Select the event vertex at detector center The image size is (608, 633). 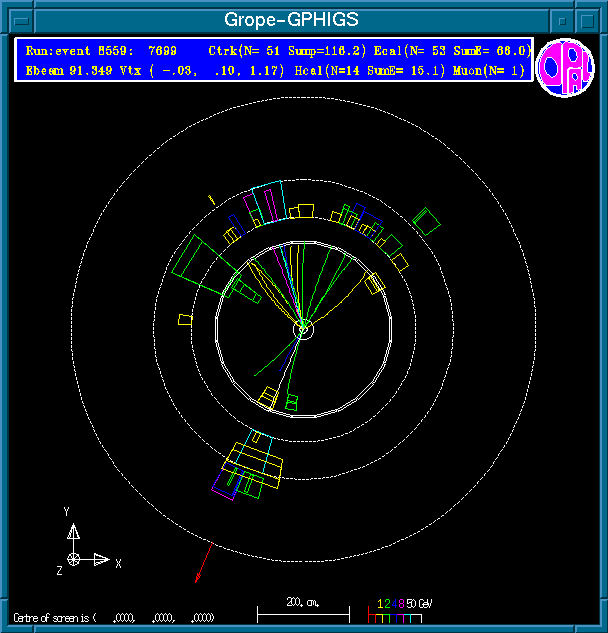click(x=303, y=328)
